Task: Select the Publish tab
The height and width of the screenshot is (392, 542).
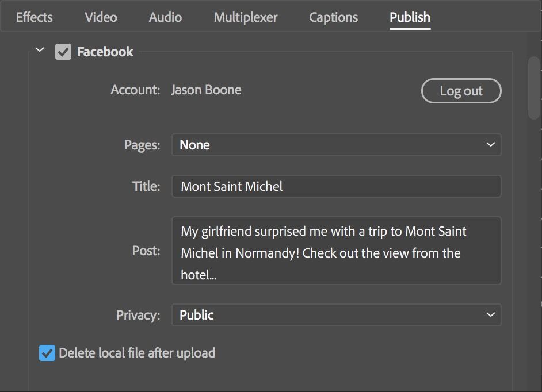Action: click(410, 17)
